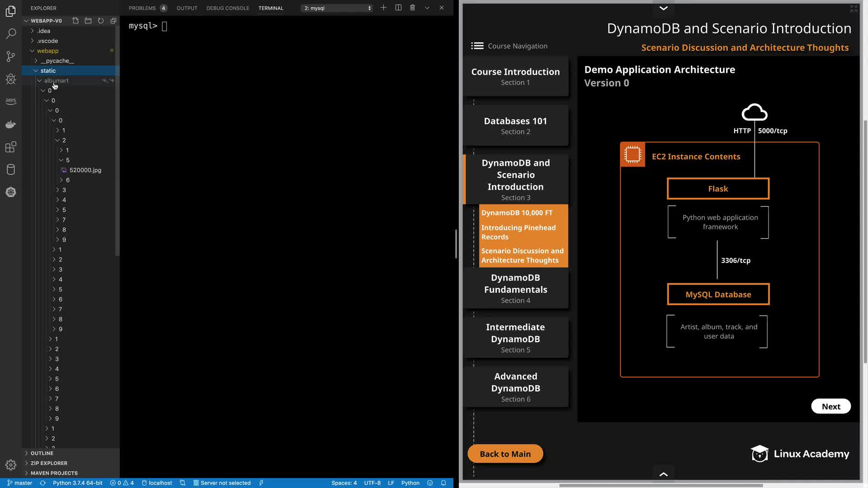
Task: Open the Debug view bug icon
Action: (x=11, y=79)
